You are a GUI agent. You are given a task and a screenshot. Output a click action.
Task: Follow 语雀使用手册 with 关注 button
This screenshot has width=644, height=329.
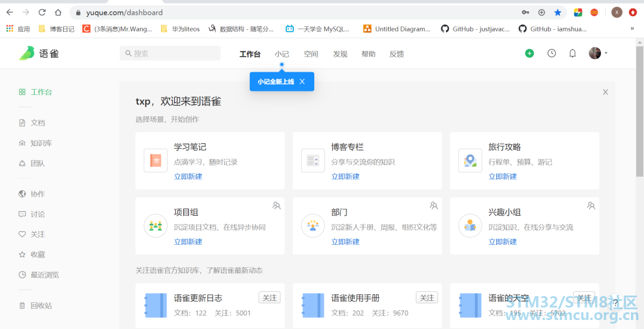[x=427, y=298]
